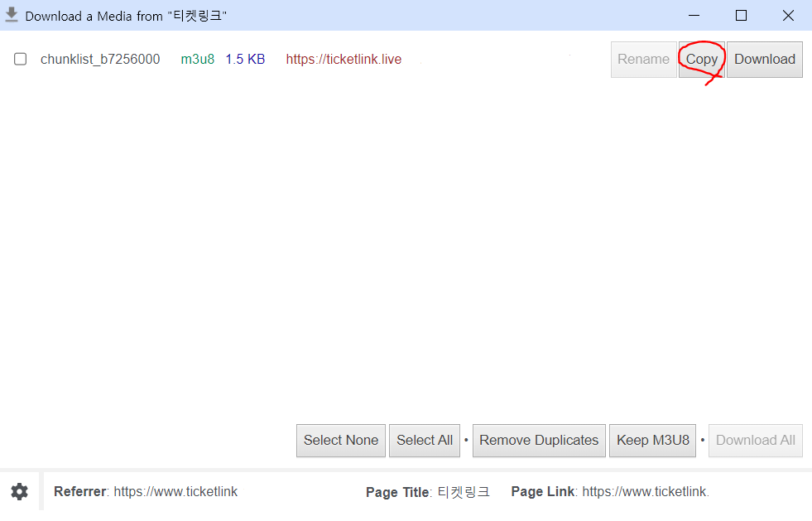The width and height of the screenshot is (812, 521).
Task: Choose Select All media items
Action: [425, 441]
